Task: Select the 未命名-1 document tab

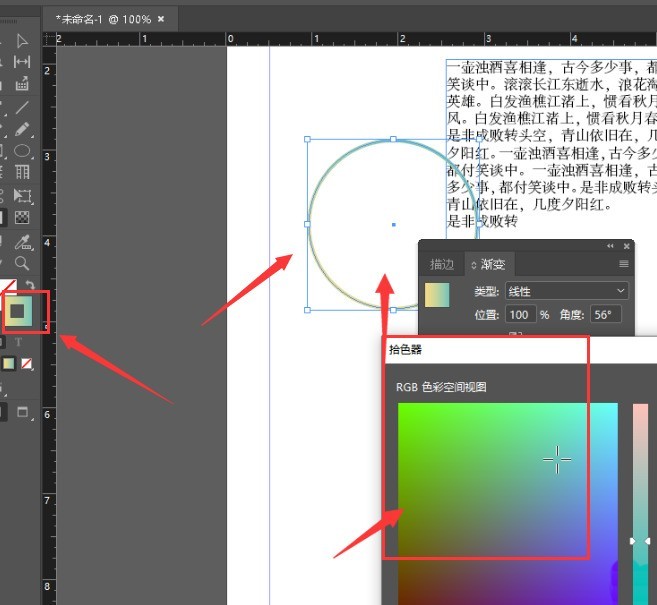Action: point(104,19)
